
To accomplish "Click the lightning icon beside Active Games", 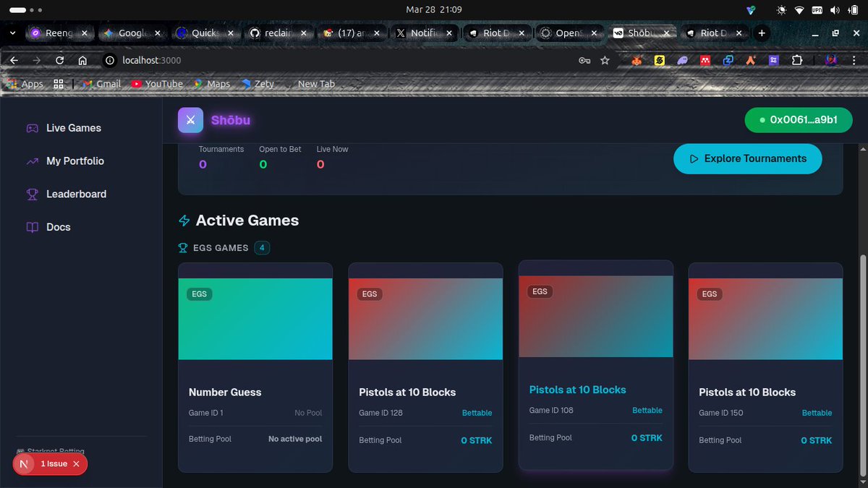I will tap(184, 221).
